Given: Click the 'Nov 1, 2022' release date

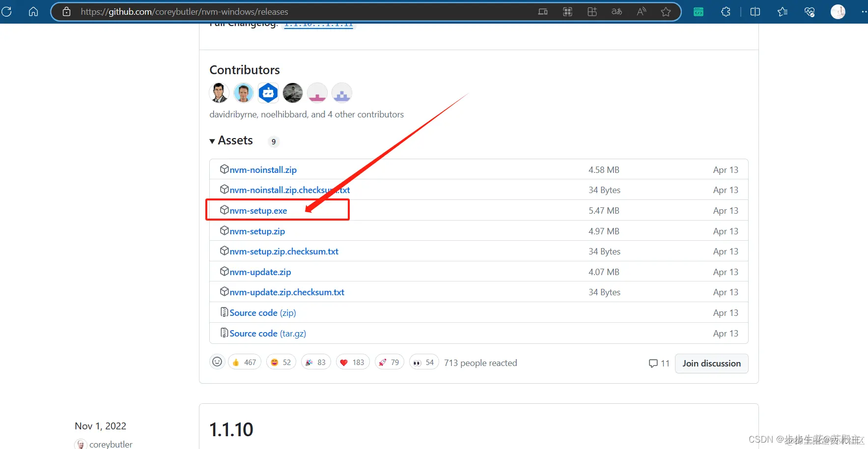Looking at the screenshot, I should (x=100, y=426).
